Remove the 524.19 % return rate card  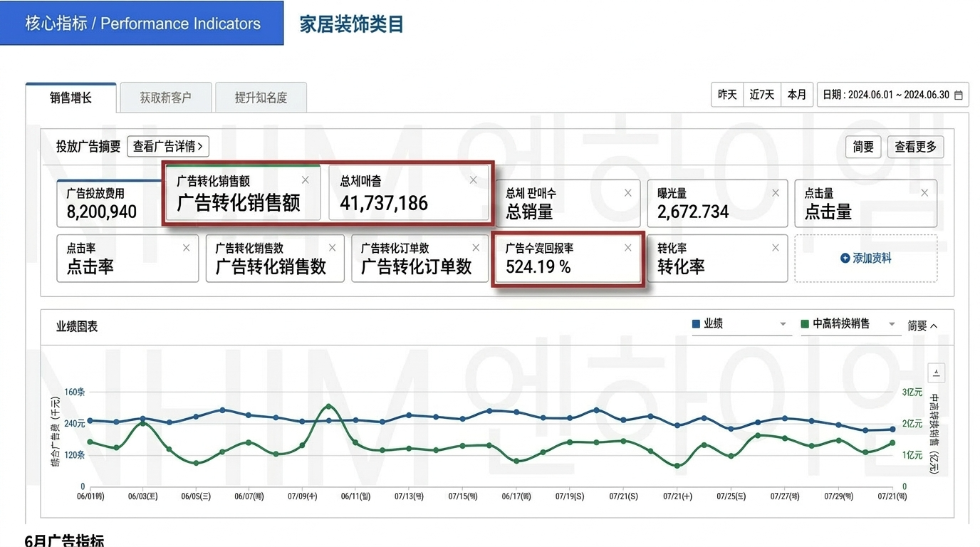tap(628, 248)
